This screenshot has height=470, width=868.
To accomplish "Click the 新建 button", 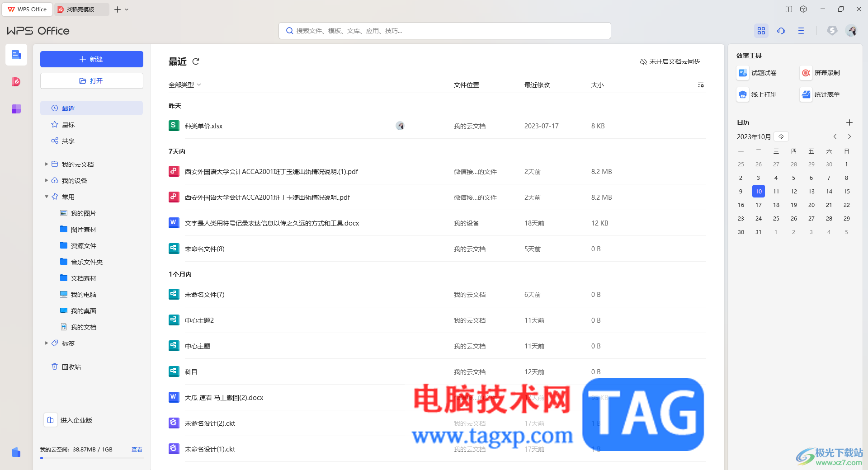I will coord(91,59).
